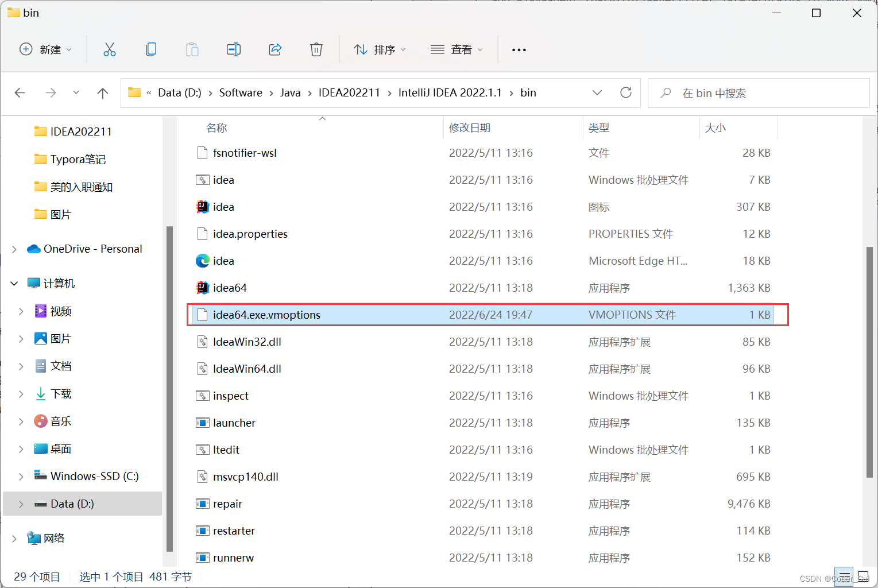The height and width of the screenshot is (588, 878).
Task: Click the restarter application icon
Action: tap(202, 531)
